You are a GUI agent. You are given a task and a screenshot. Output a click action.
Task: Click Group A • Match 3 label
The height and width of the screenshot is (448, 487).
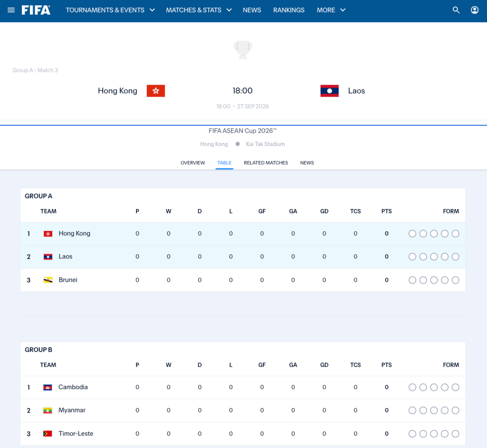tap(35, 70)
